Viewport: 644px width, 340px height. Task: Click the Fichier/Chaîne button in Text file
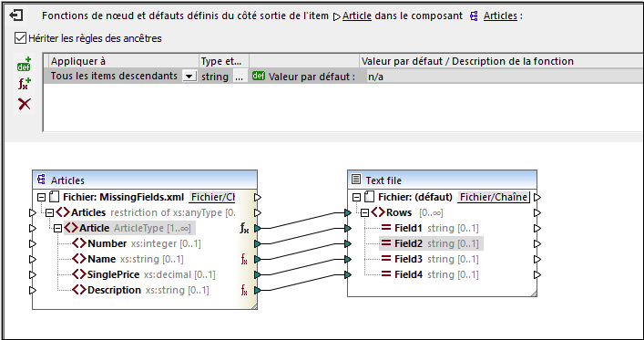(494, 197)
